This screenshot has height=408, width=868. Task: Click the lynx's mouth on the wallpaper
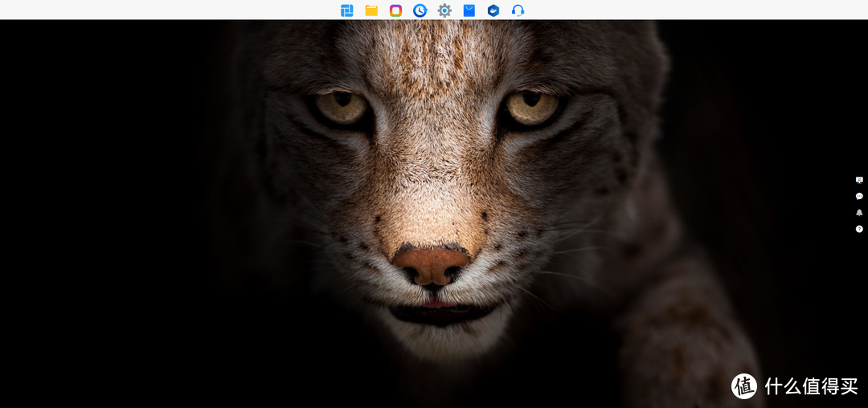pyautogui.click(x=434, y=306)
